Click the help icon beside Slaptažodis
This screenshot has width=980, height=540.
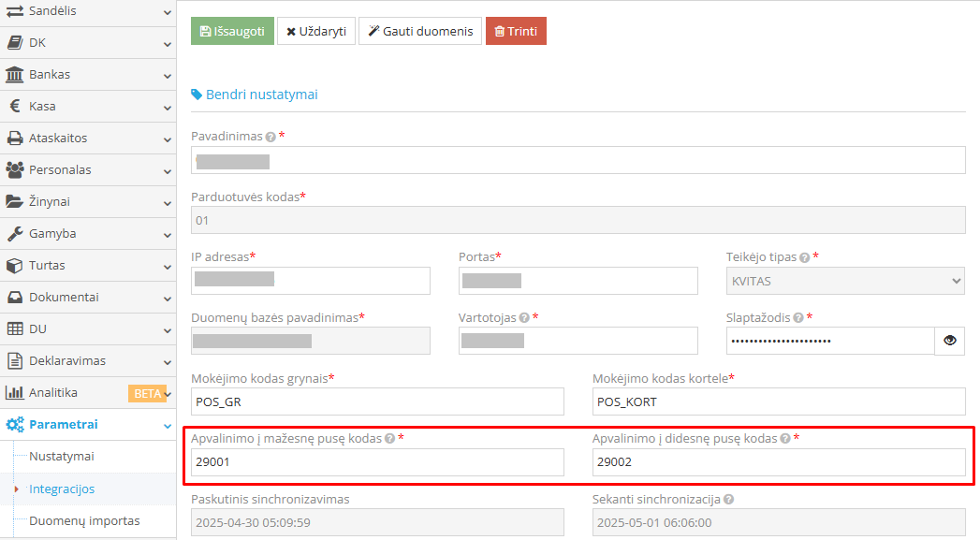[797, 318]
